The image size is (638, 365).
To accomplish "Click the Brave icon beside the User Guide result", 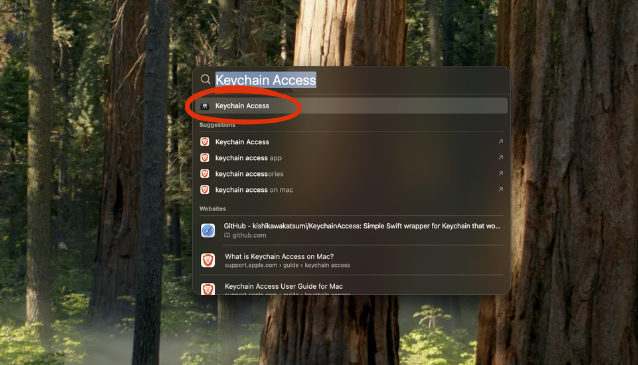I will (208, 289).
